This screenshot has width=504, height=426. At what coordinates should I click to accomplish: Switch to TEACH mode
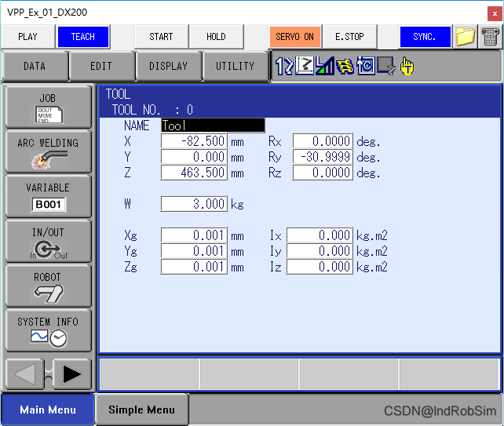(x=83, y=37)
